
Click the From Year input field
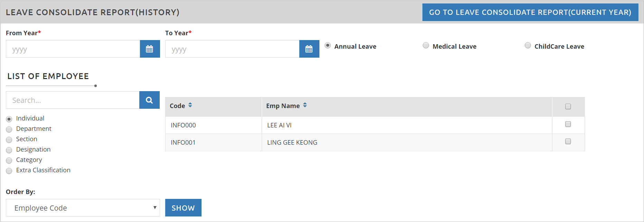click(x=73, y=49)
